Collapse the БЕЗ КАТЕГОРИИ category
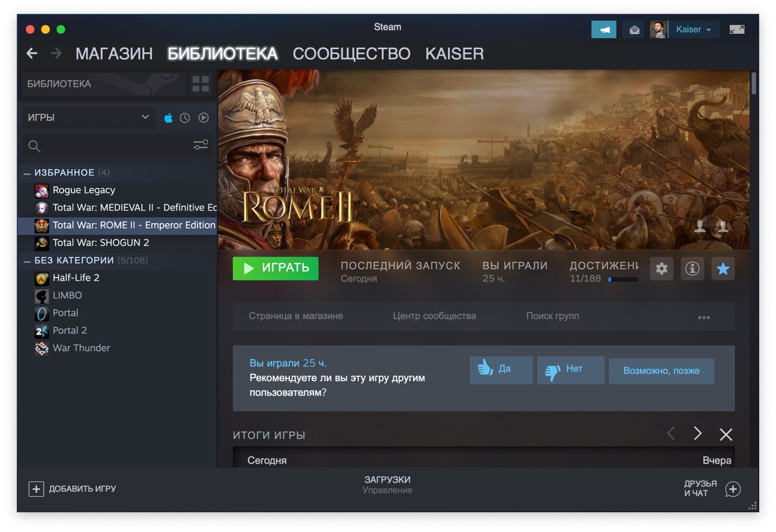Image resolution: width=776 pixels, height=532 pixels. pos(27,261)
